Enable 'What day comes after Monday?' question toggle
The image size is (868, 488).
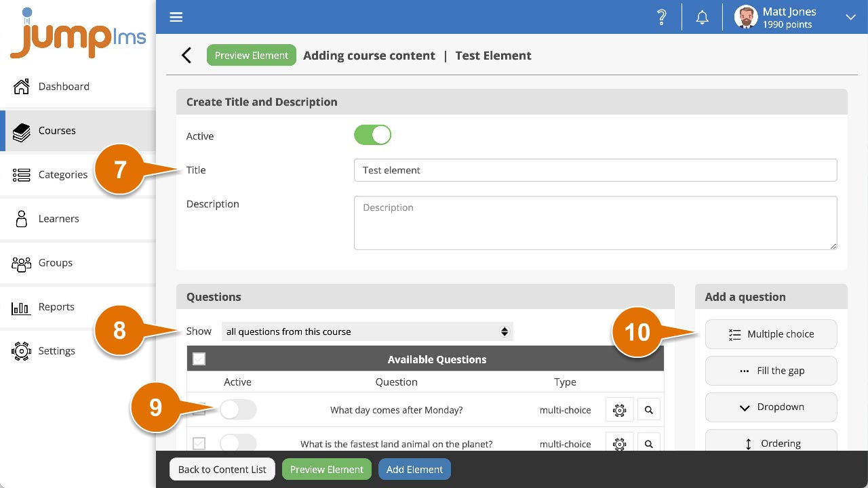tap(238, 409)
